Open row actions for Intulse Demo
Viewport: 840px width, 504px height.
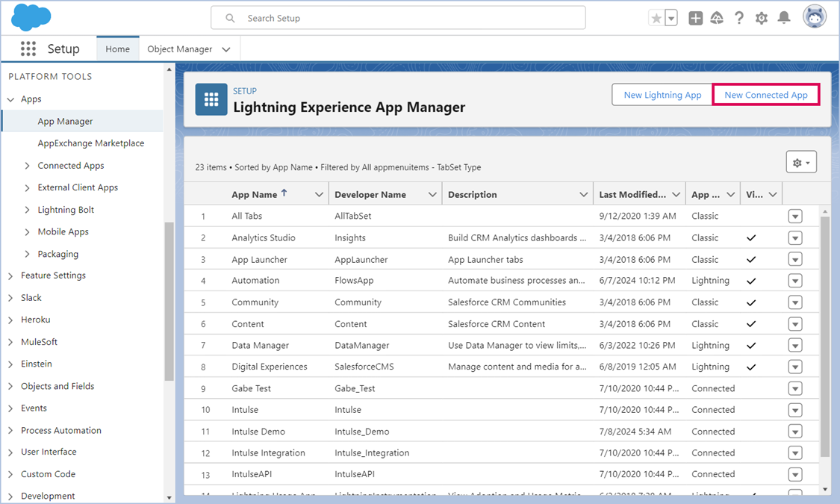(x=795, y=431)
